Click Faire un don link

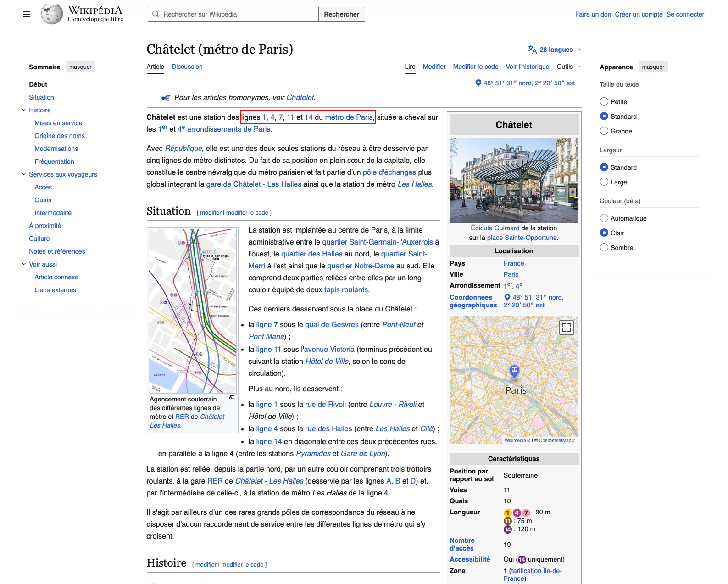click(593, 14)
